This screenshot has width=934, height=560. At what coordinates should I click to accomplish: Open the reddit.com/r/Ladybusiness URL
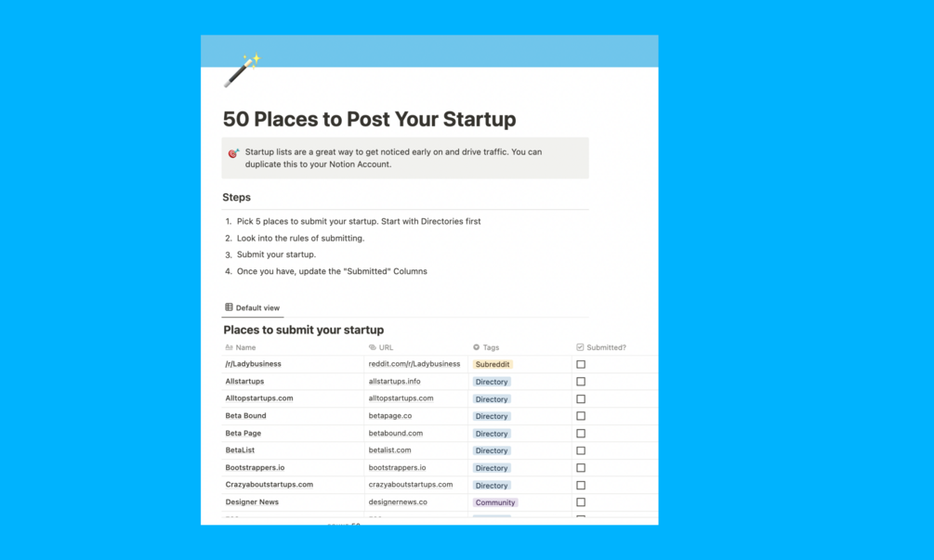pyautogui.click(x=414, y=364)
